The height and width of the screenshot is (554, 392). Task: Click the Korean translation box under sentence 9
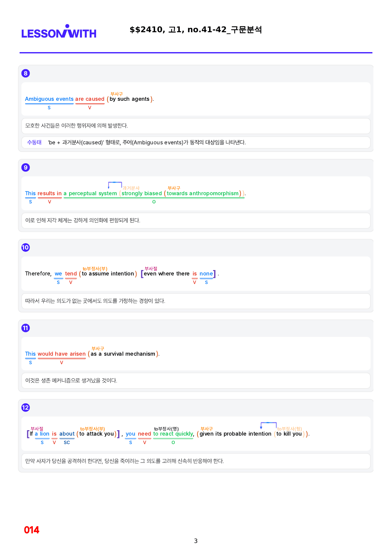(x=196, y=220)
